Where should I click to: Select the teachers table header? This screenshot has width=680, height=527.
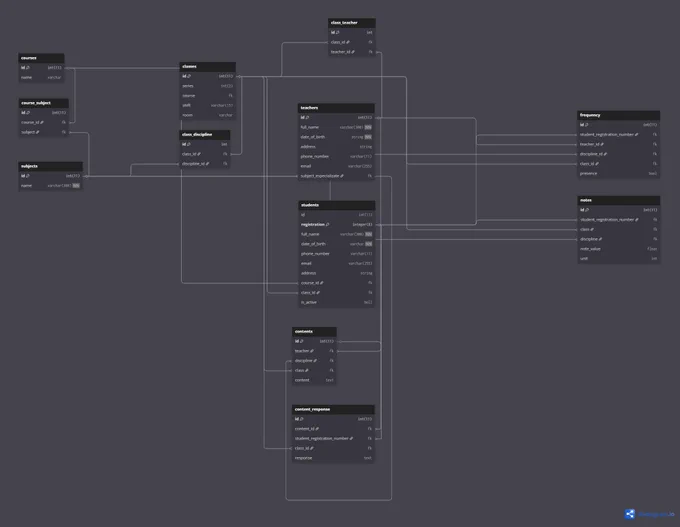[336, 108]
